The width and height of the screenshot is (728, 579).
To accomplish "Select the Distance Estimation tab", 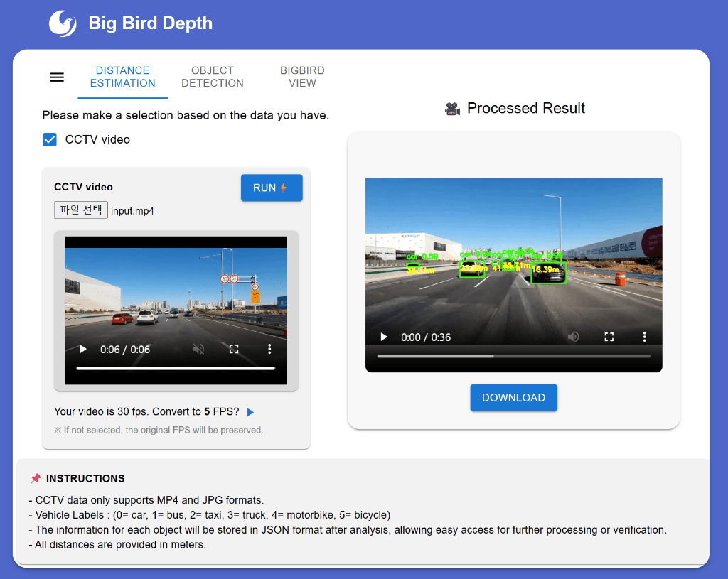I will point(122,77).
